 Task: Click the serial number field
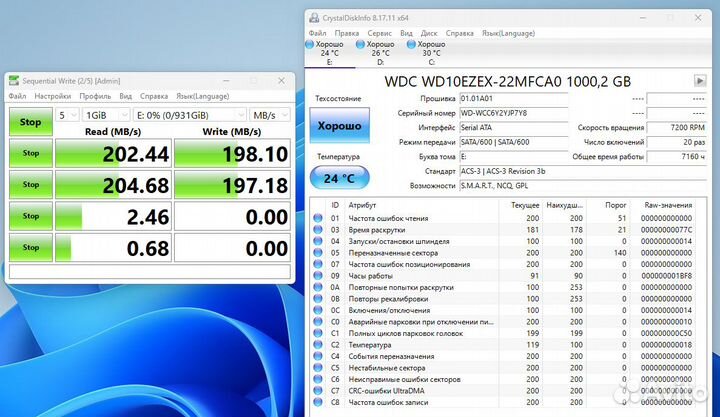click(x=513, y=113)
